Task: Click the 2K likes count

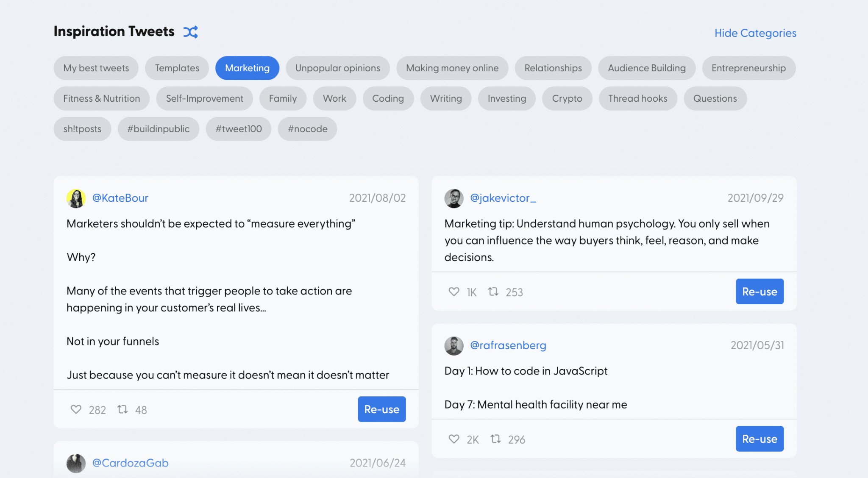Action: pos(473,439)
